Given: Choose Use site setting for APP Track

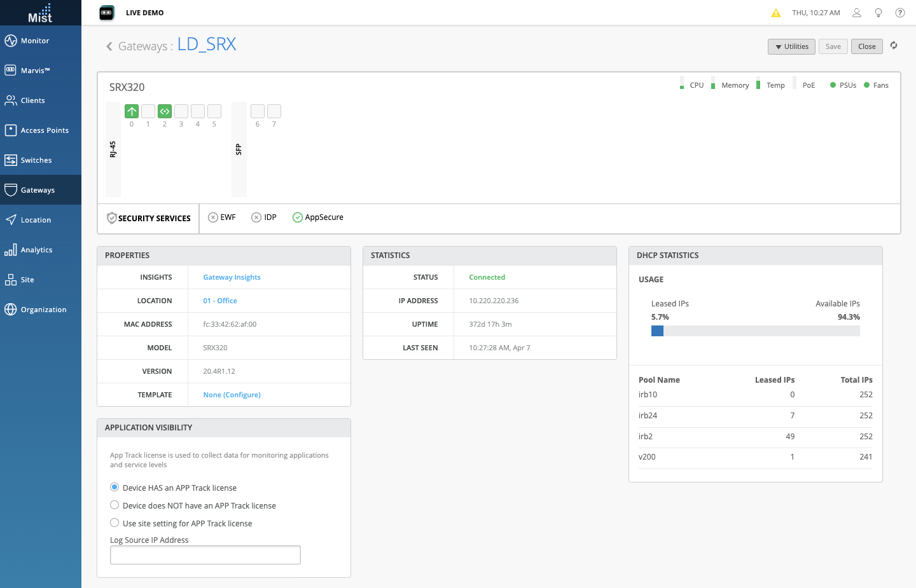Looking at the screenshot, I should pyautogui.click(x=114, y=523).
